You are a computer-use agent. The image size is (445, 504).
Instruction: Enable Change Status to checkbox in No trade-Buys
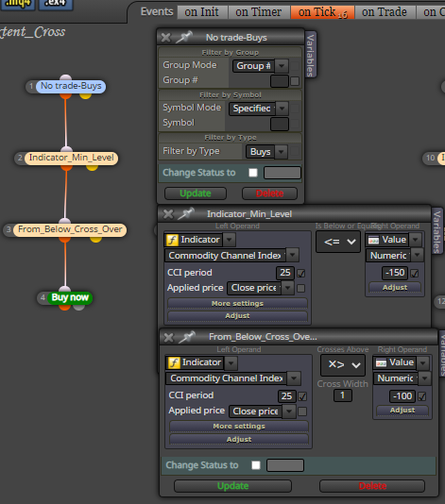[253, 173]
